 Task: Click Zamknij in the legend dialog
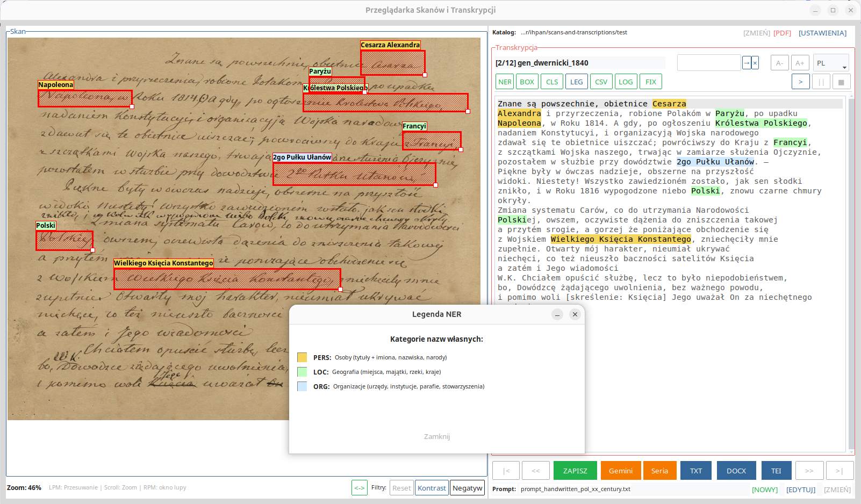437,436
